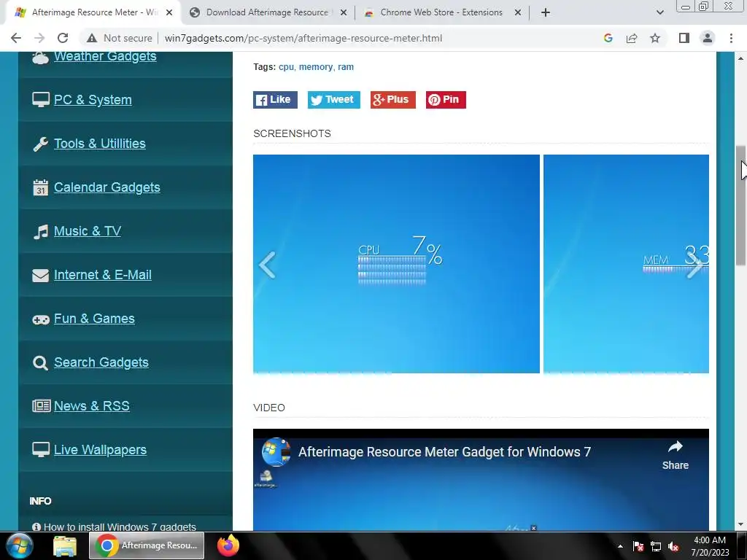Screen dimensions: 747x560
Task: Open the taskbar clock showing 4:00 AM
Action: click(x=710, y=546)
